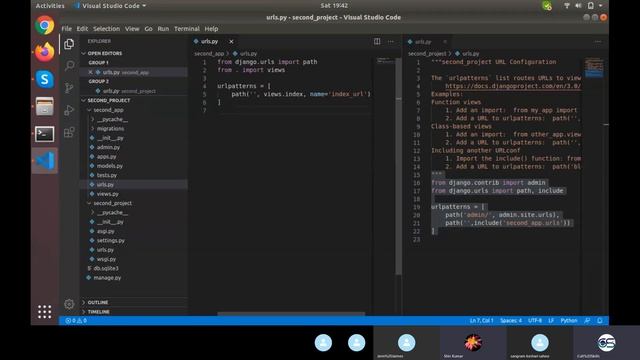Open settings.py in the file tree
This screenshot has width=640, height=360.
pos(111,240)
